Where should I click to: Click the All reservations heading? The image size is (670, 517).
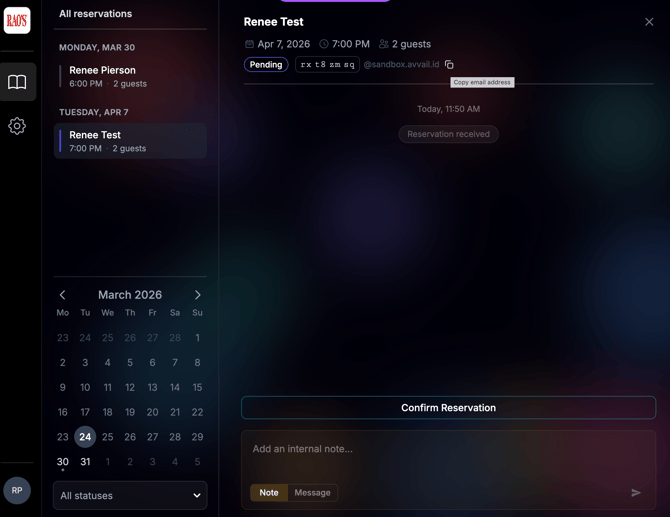[96, 14]
